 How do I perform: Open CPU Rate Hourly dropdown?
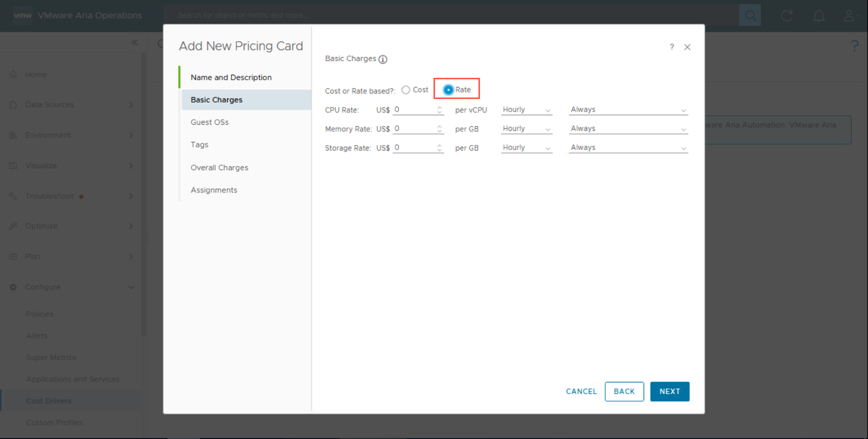(526, 110)
